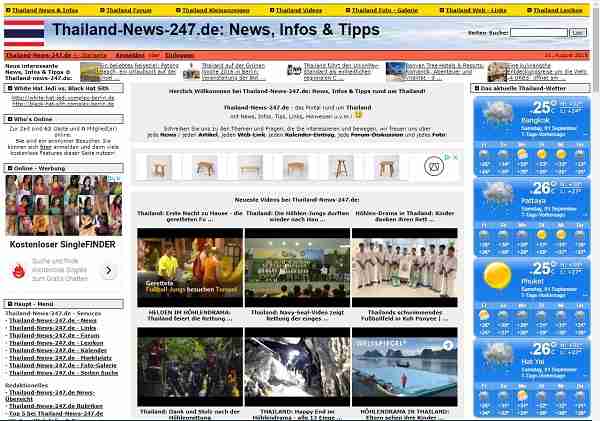This screenshot has width=600, height=421.
Task: Click the Haupt - Menü block header icon
Action: coord(10,304)
